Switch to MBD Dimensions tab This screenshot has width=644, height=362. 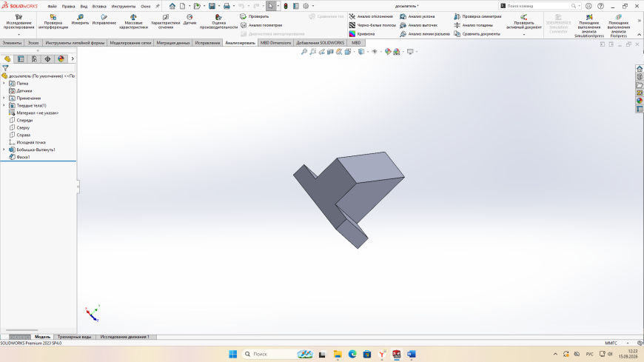click(275, 43)
